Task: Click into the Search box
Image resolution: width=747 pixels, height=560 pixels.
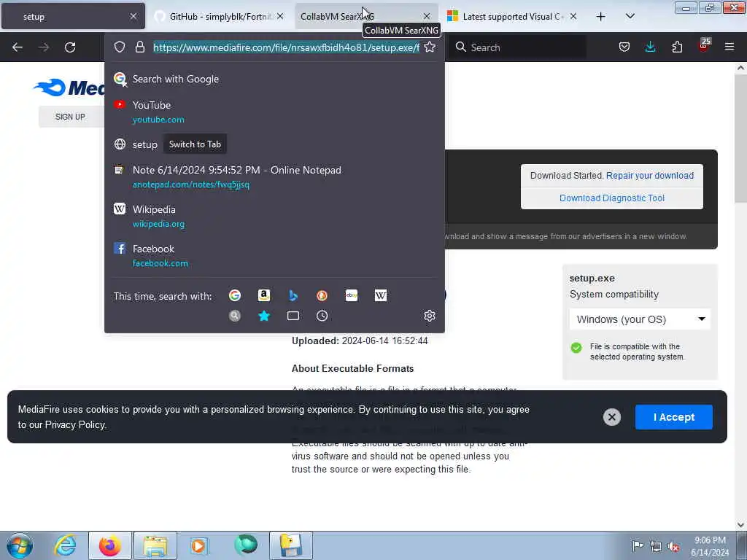Action: pyautogui.click(x=518, y=47)
